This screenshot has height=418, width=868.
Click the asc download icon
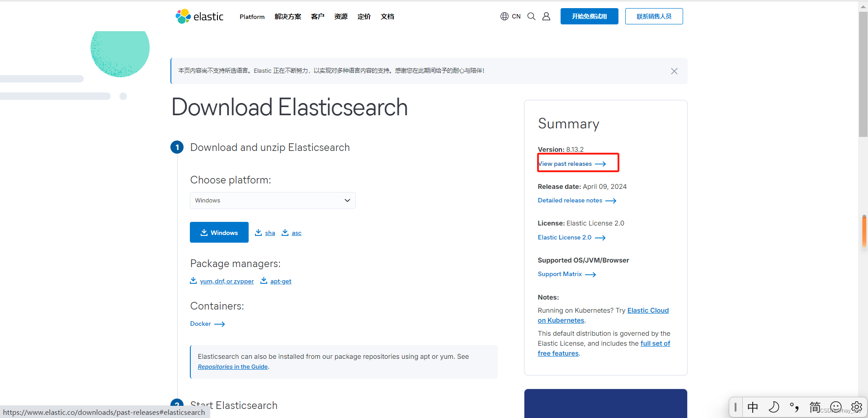tap(285, 232)
